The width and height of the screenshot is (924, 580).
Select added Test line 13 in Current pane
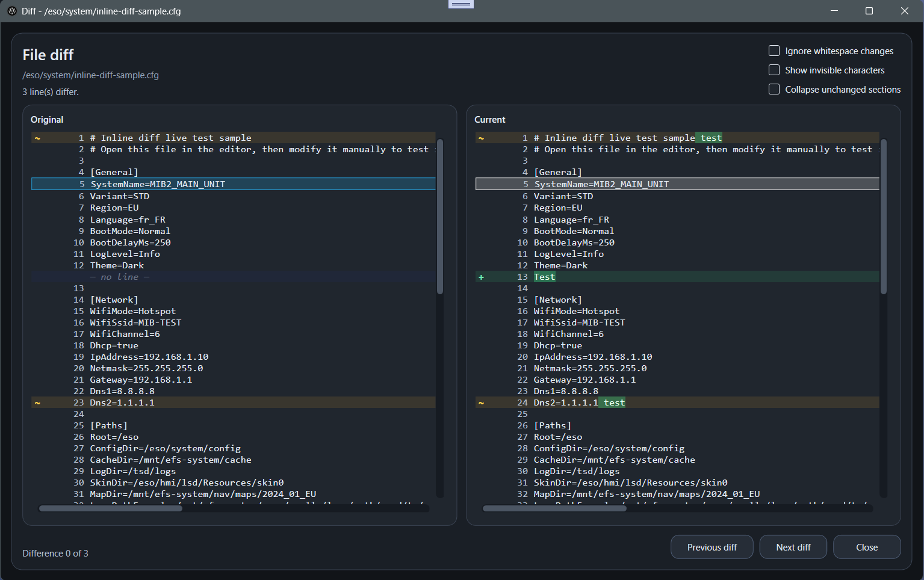545,277
